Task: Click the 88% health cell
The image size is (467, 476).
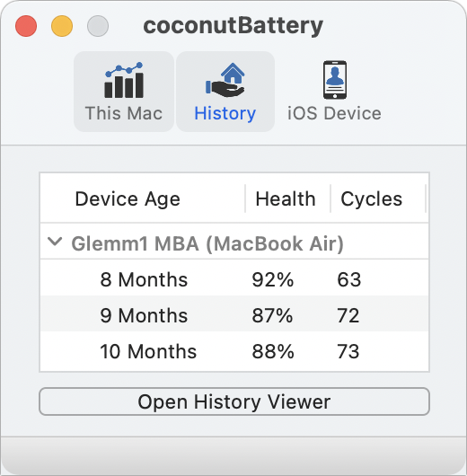Action: 273,351
